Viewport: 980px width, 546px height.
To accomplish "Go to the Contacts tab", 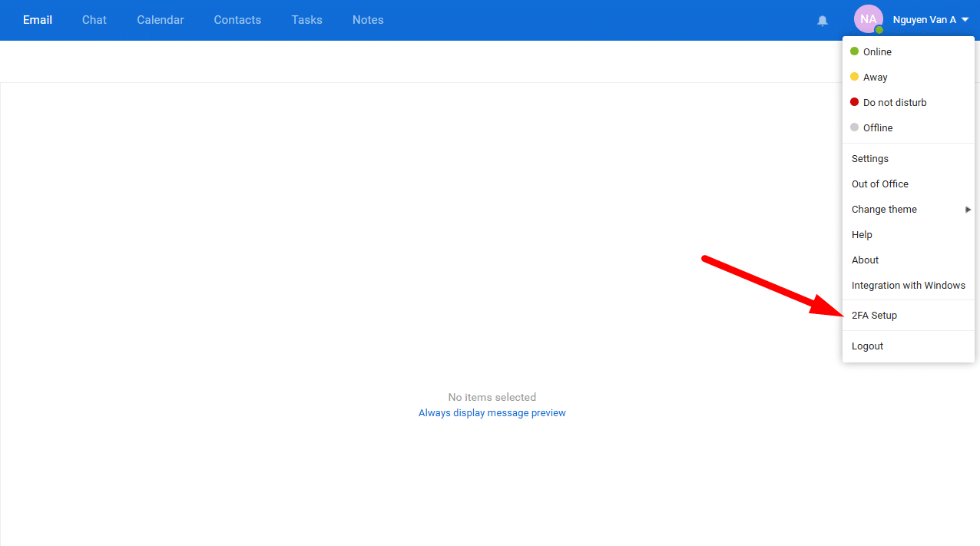I will tap(237, 20).
